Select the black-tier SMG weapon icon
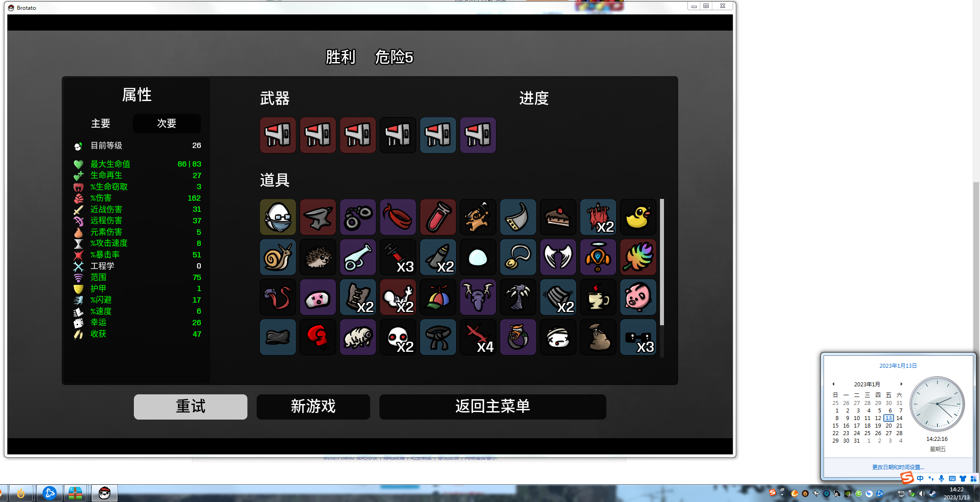980x502 pixels. pos(398,135)
